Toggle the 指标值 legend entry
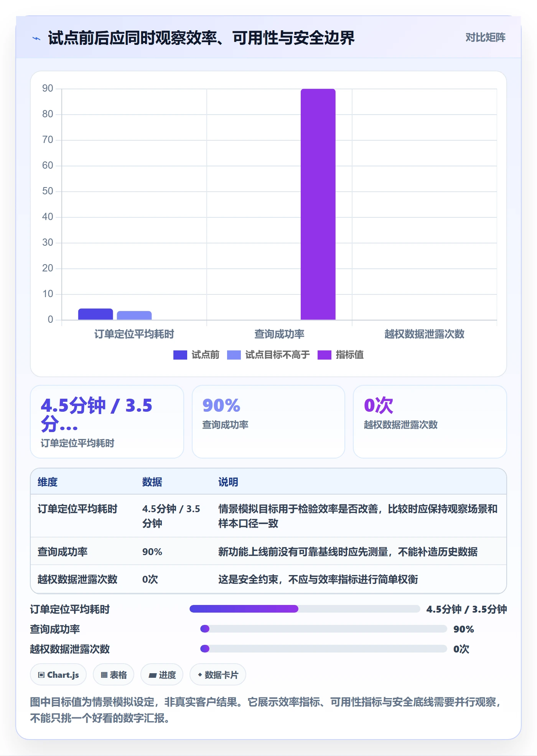 (x=341, y=355)
